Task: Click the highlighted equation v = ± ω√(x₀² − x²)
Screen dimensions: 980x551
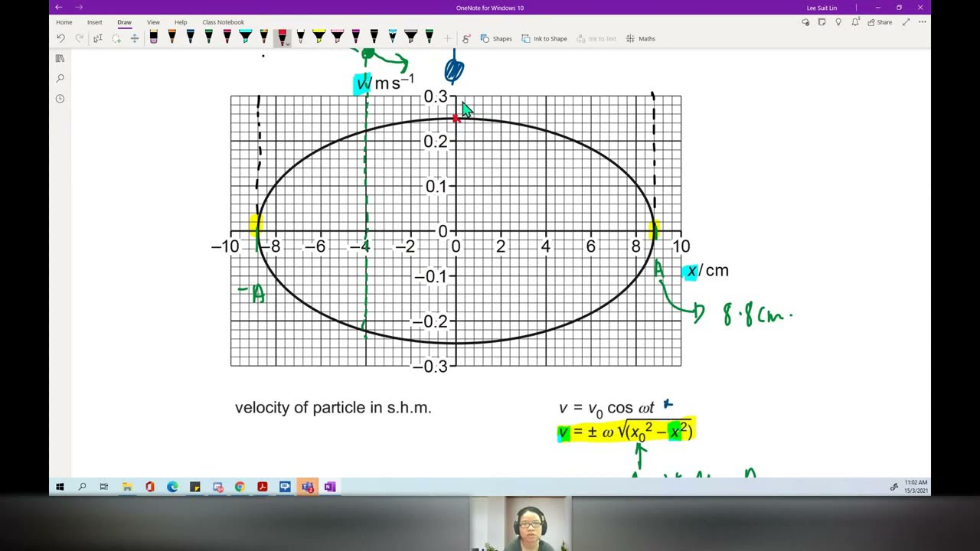Action: pos(626,432)
